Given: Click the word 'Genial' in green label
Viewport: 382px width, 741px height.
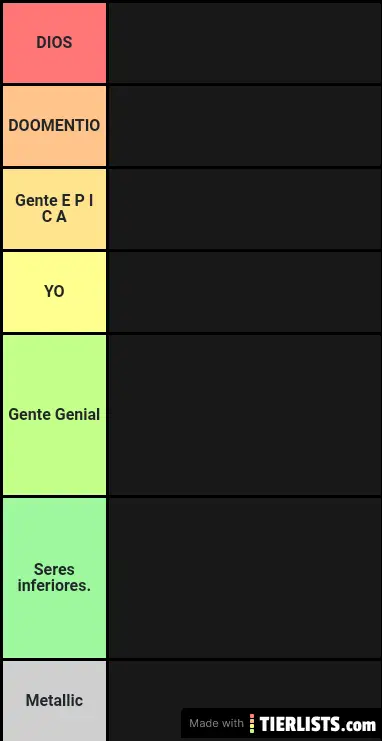Looking at the screenshot, I should click(x=78, y=414).
